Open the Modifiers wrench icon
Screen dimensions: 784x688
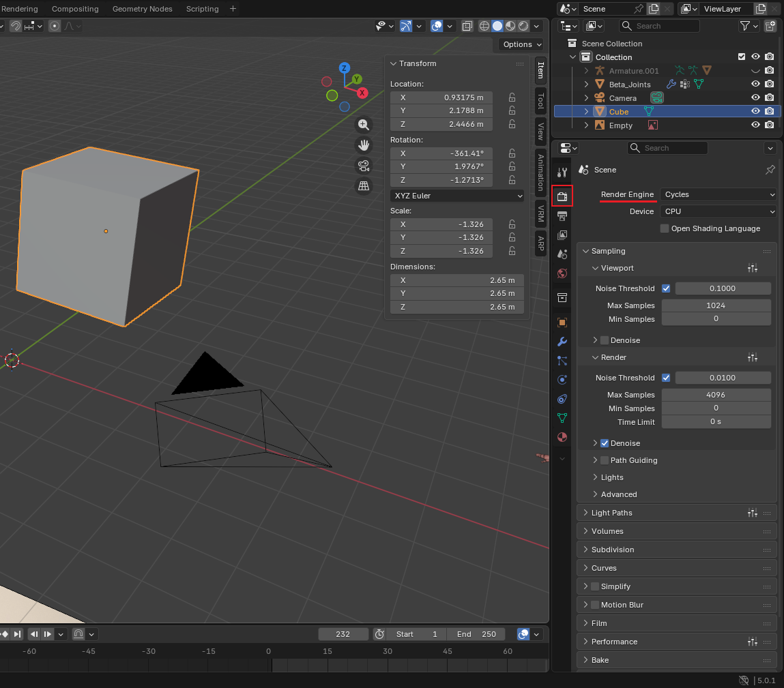point(562,342)
